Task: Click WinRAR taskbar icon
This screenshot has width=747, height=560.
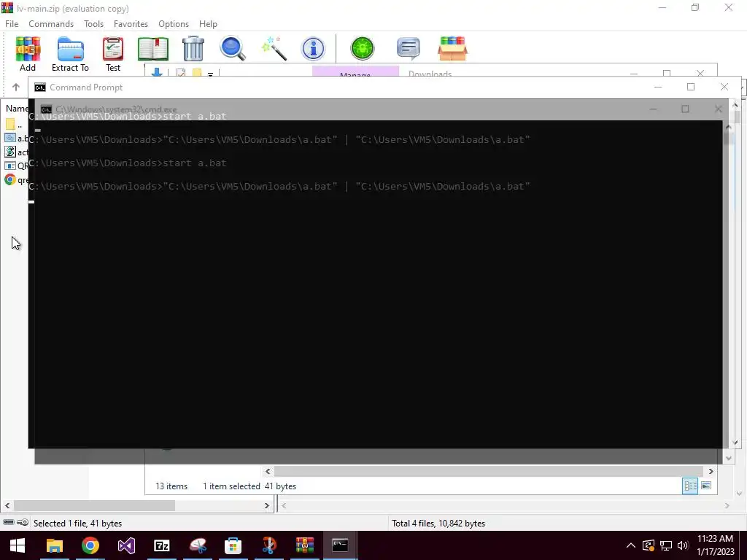Action: tap(304, 545)
